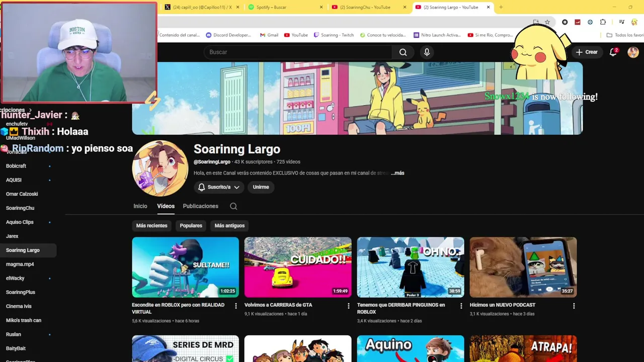The height and width of the screenshot is (362, 644).
Task: Select the channel Vídeos tab
Action: [166, 206]
